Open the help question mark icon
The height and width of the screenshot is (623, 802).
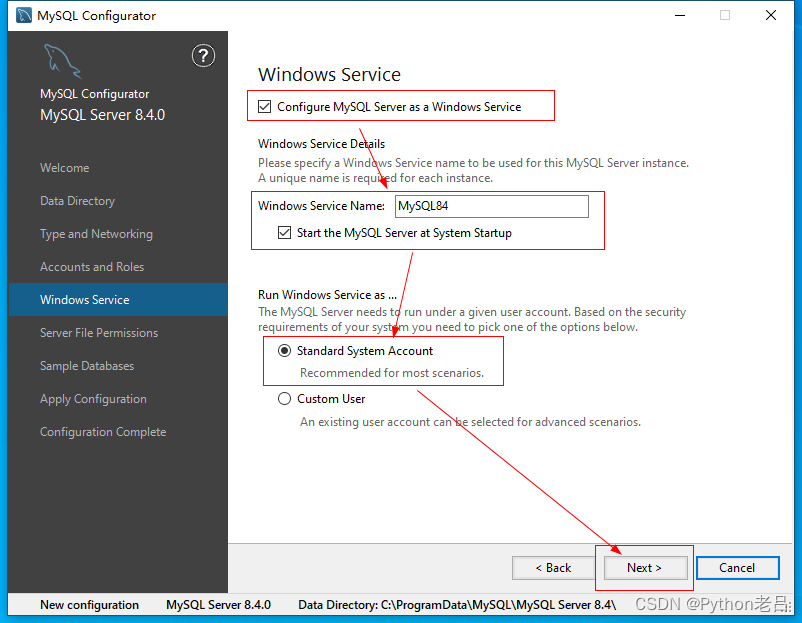203,56
